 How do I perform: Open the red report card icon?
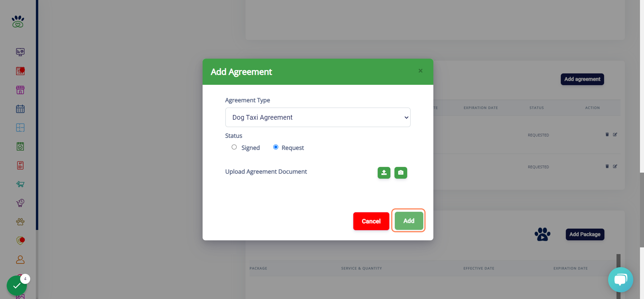point(20,165)
